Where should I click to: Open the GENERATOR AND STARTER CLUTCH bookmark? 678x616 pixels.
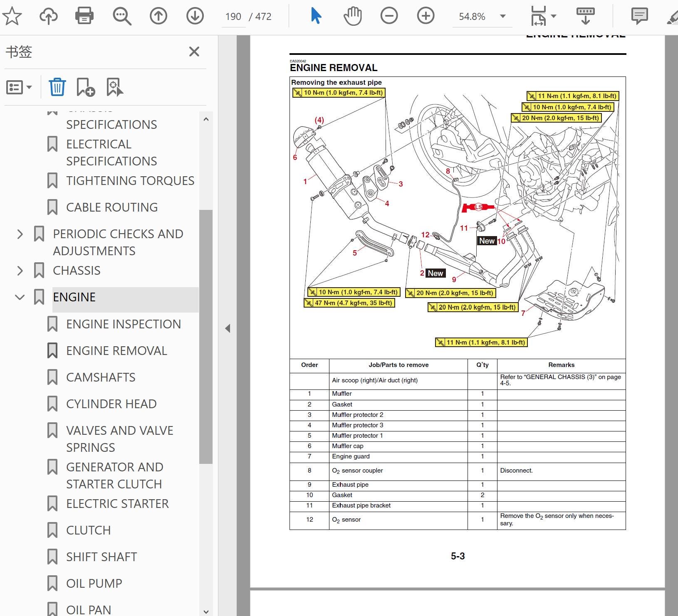115,476
